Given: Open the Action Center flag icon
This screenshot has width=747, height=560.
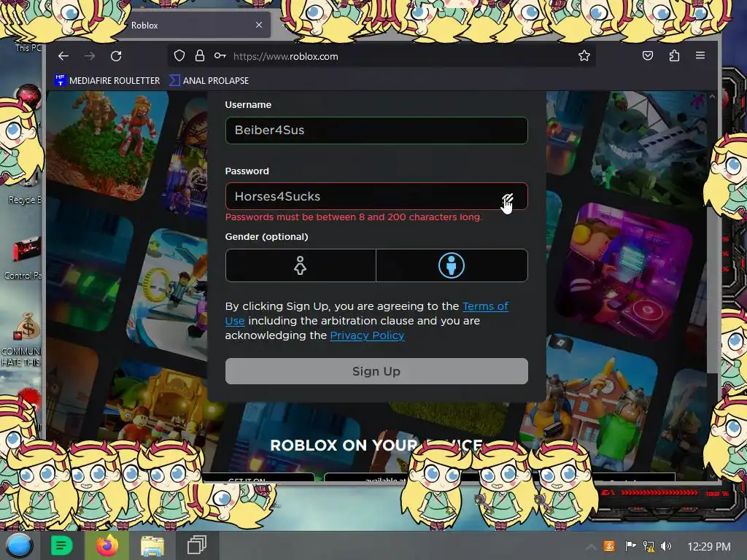Looking at the screenshot, I should [630, 546].
